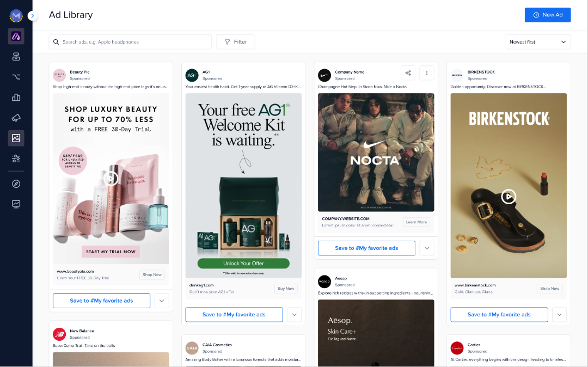588x367 pixels.
Task: Click into the ads search field
Action: (131, 41)
